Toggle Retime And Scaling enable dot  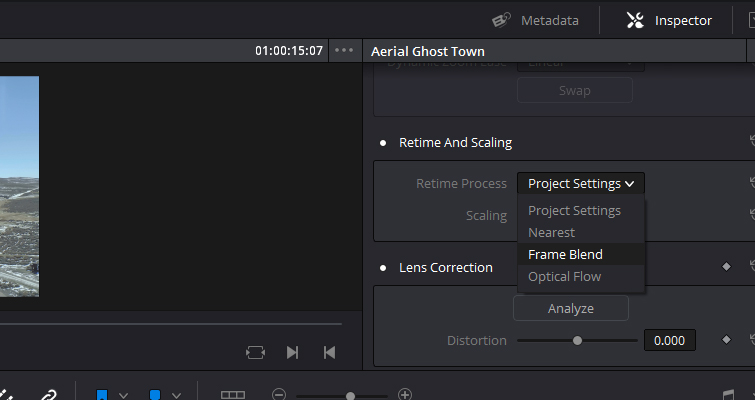pos(383,143)
